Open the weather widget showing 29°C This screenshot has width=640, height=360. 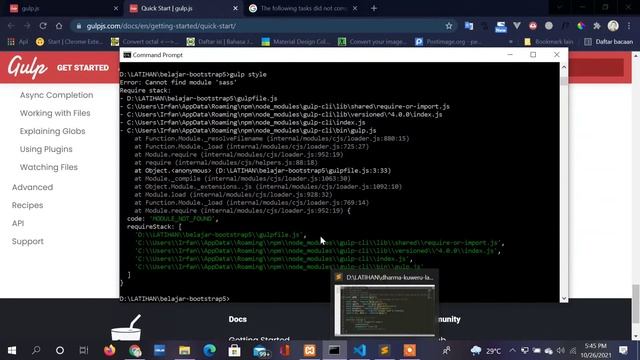point(486,351)
